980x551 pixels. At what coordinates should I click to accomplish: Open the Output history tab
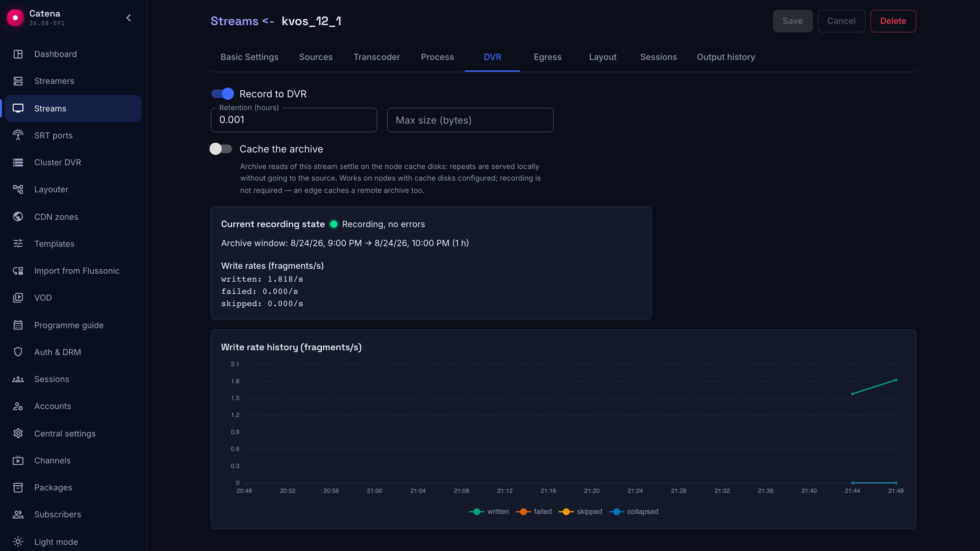tap(726, 57)
